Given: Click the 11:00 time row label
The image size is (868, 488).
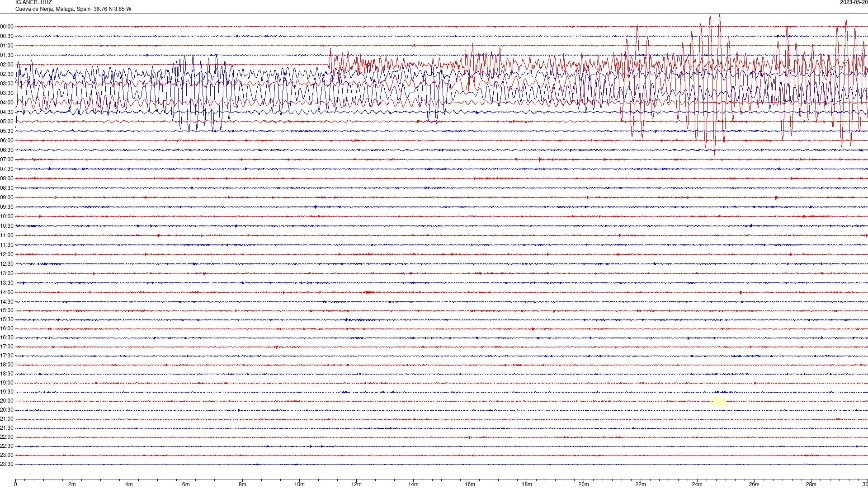Looking at the screenshot, I should 7,235.
